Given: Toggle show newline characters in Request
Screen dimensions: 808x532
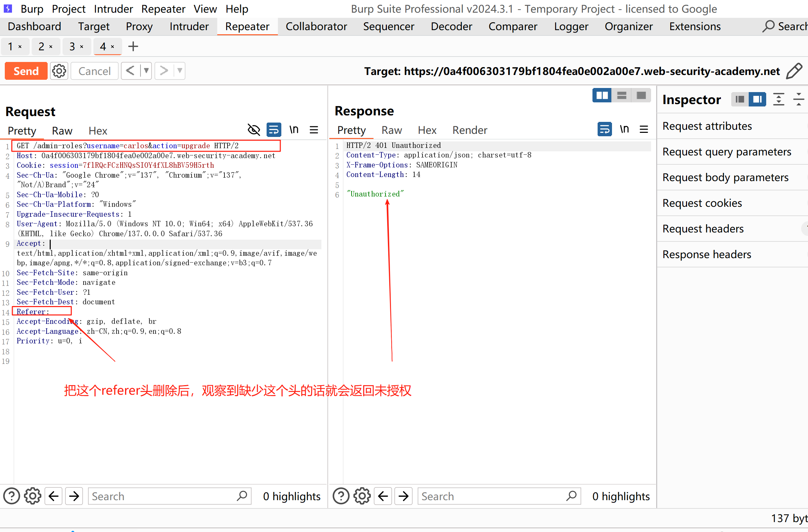Looking at the screenshot, I should [x=294, y=130].
